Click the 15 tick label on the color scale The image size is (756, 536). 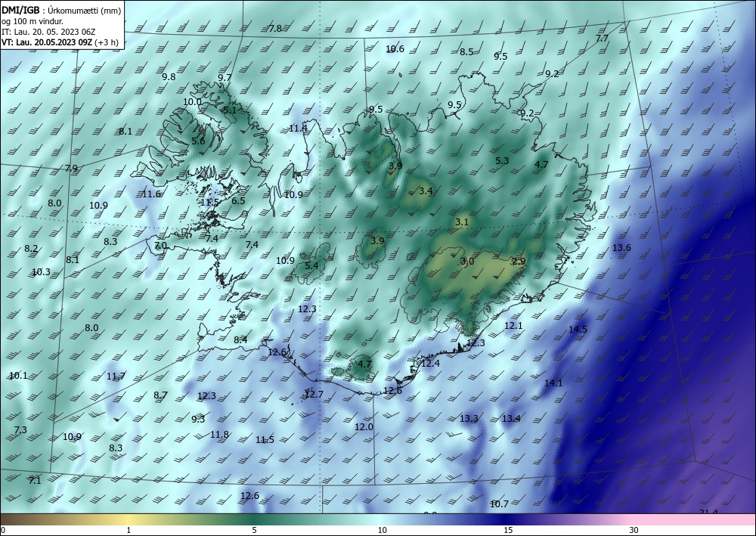coord(508,530)
